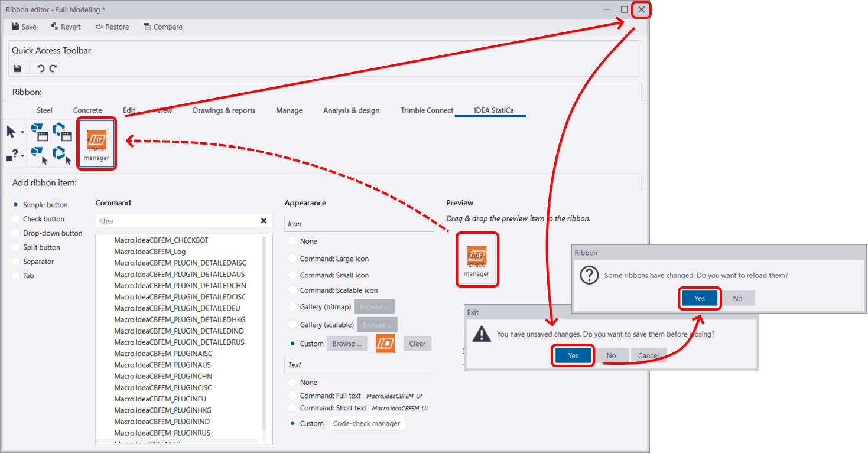This screenshot has height=454, width=868.
Task: Click the undo arrow in Quick Access Toolbar
Action: (41, 68)
